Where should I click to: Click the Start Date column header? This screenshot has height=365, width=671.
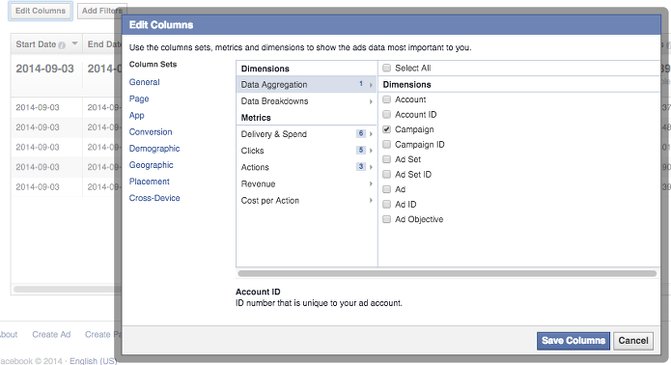[46, 44]
